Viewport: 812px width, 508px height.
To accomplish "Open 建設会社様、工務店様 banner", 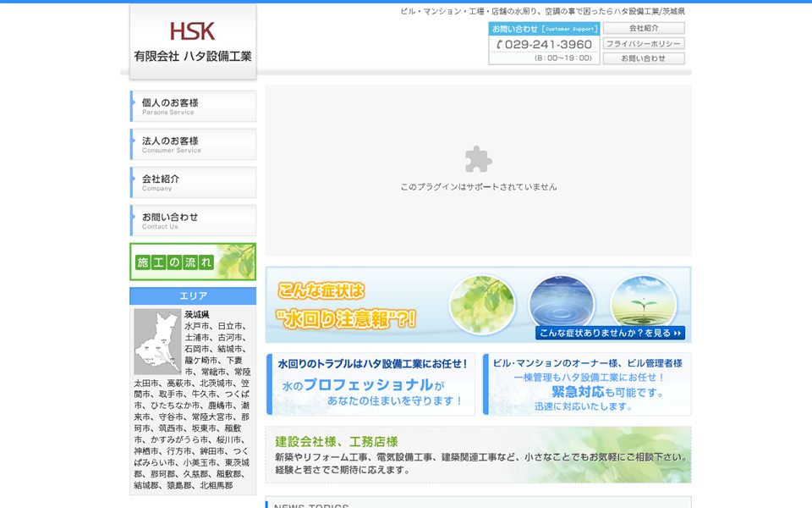I will pos(478,455).
